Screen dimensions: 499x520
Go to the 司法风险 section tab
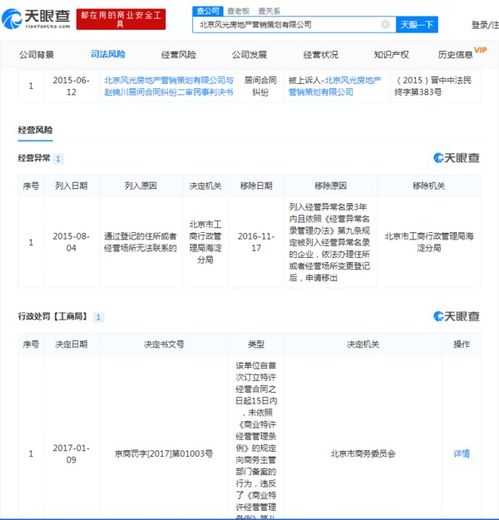click(x=108, y=54)
